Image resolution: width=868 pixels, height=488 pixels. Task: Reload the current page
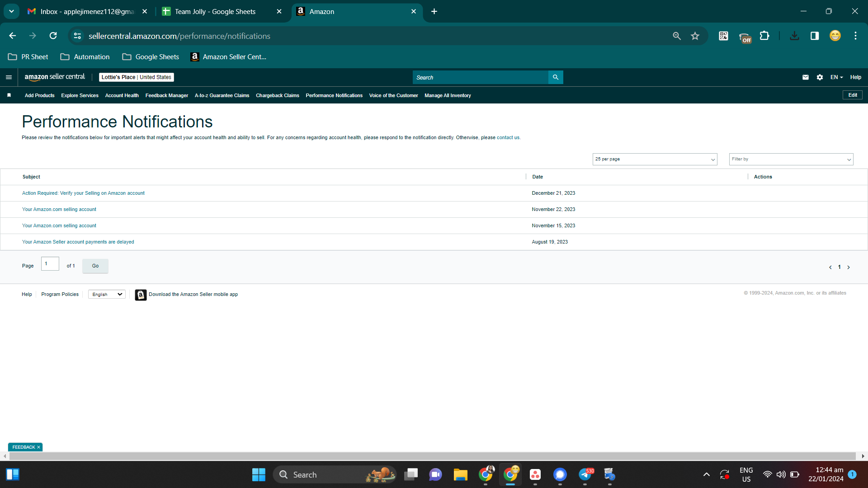[x=53, y=36]
